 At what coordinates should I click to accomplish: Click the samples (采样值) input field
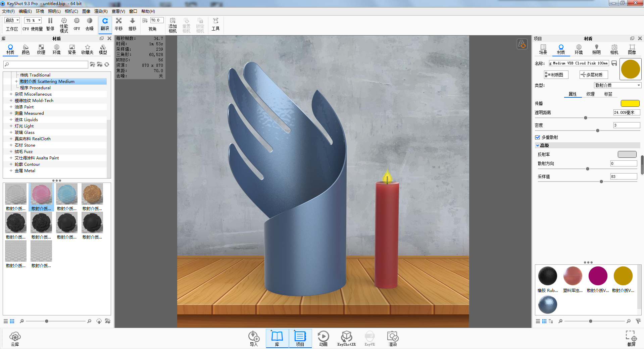[624, 177]
